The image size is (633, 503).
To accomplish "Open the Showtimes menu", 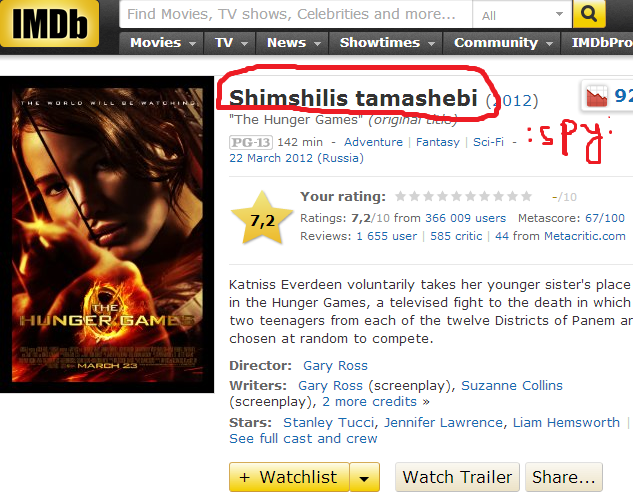I will [386, 43].
